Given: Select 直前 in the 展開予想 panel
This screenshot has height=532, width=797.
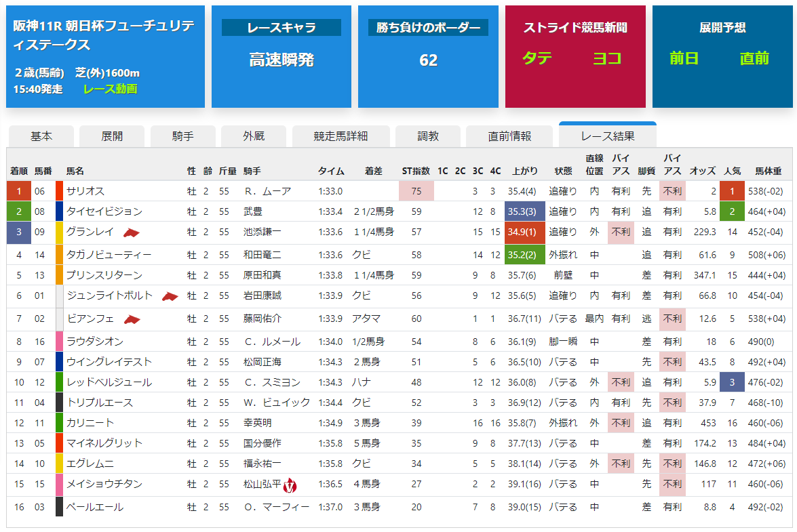Looking at the screenshot, I should point(756,58).
